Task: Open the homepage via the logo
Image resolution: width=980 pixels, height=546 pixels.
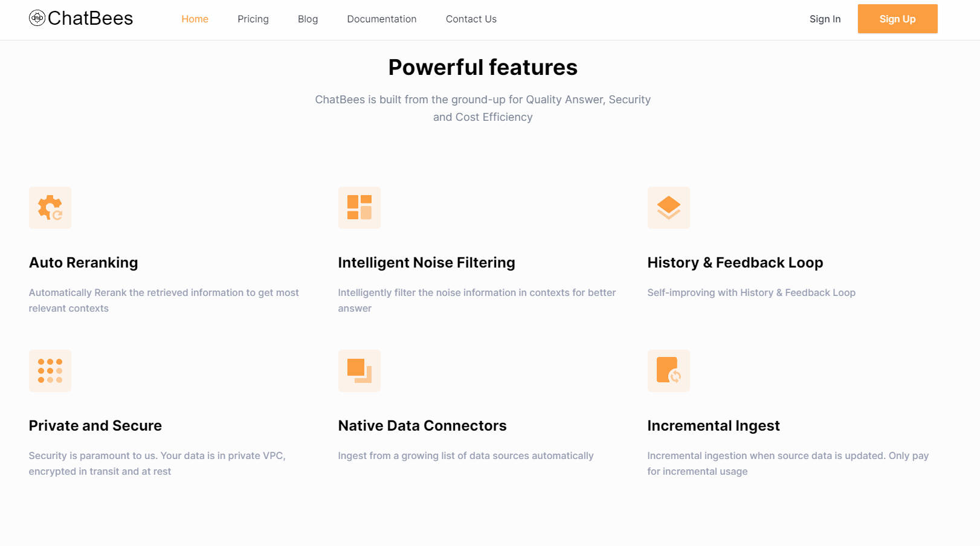Action: click(82, 18)
